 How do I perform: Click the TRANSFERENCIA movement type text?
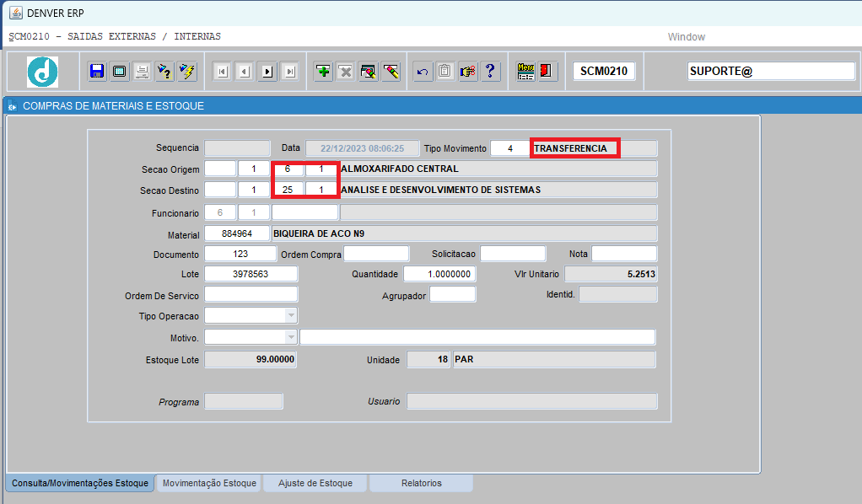[570, 148]
